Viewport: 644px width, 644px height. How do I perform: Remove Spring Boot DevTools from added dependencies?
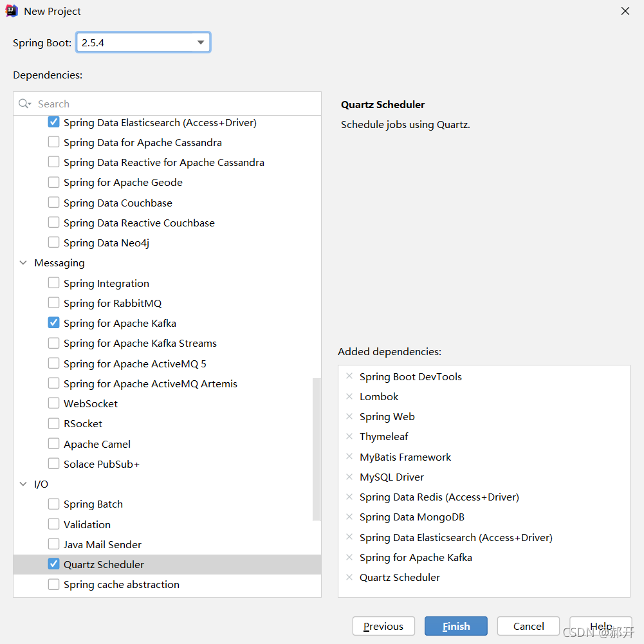tap(349, 376)
